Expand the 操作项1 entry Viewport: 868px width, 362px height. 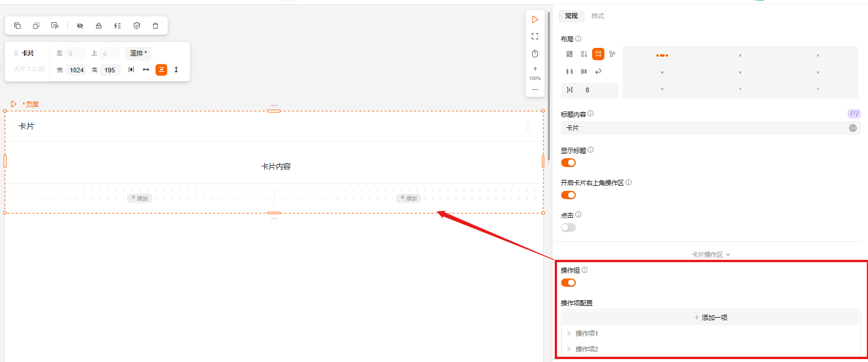[x=587, y=333]
